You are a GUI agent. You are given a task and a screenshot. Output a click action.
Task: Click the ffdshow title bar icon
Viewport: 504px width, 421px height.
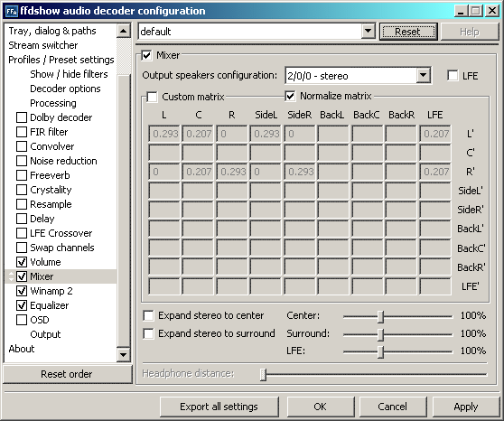(12, 11)
